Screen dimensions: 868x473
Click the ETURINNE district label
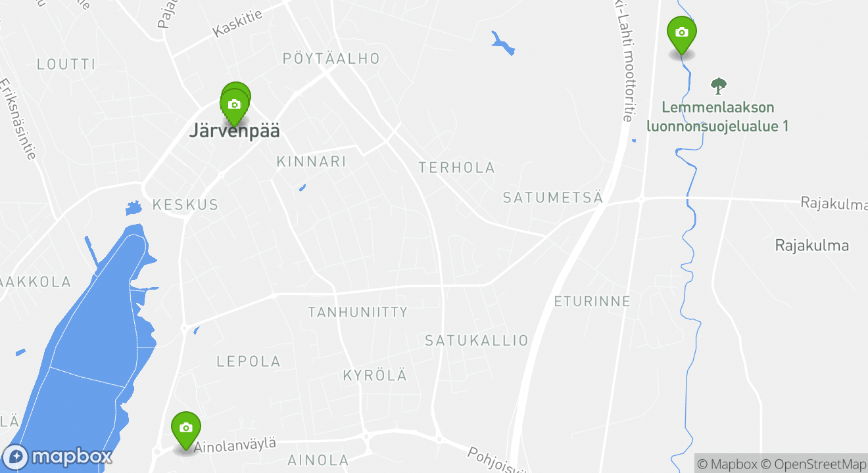[592, 302]
